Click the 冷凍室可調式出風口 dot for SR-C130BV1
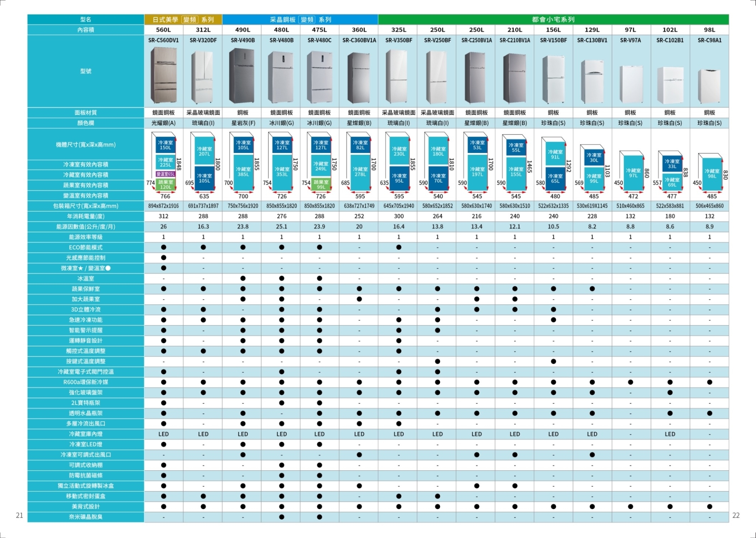The width and height of the screenshot is (756, 538). tap(592, 455)
